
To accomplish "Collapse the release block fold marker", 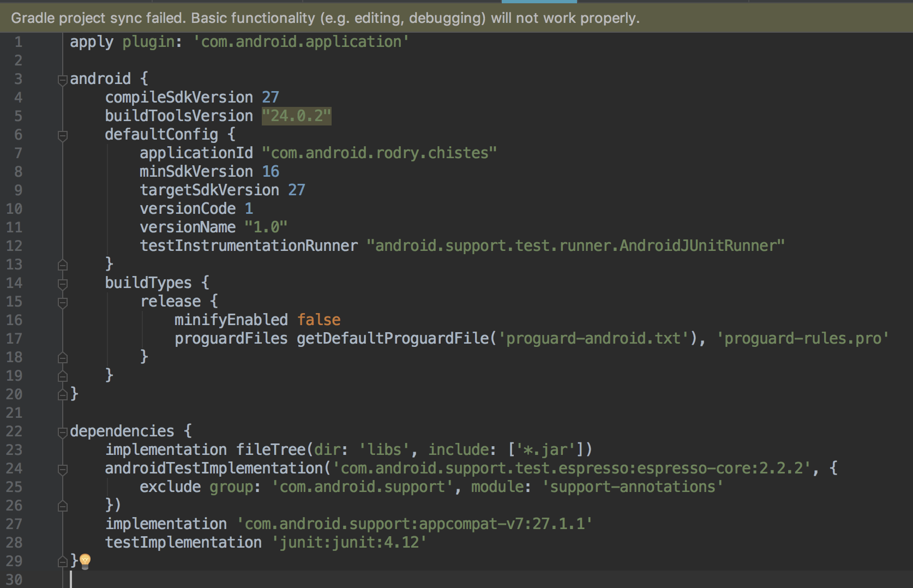I will pos(63,303).
